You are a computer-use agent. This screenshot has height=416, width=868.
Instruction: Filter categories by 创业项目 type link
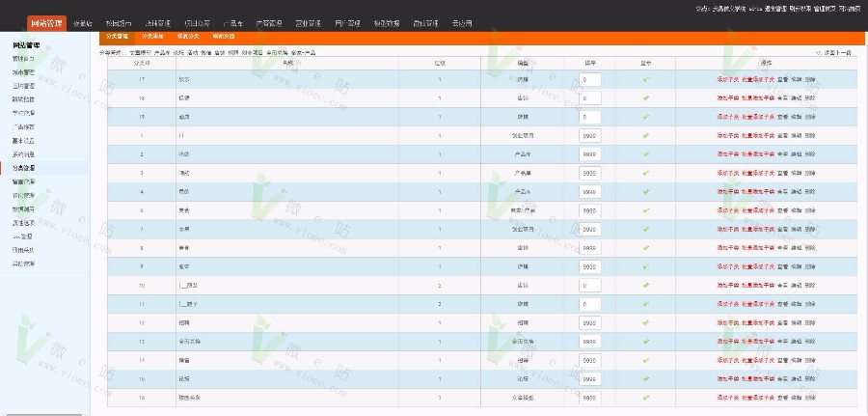(x=253, y=53)
